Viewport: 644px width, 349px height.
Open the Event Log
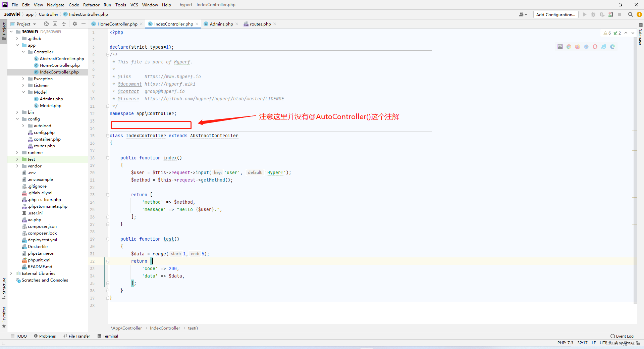coord(625,336)
